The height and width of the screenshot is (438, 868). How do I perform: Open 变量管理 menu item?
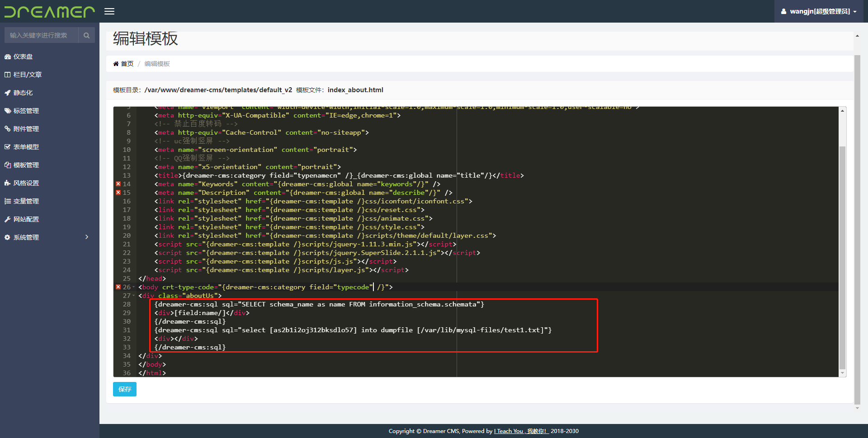(50, 201)
